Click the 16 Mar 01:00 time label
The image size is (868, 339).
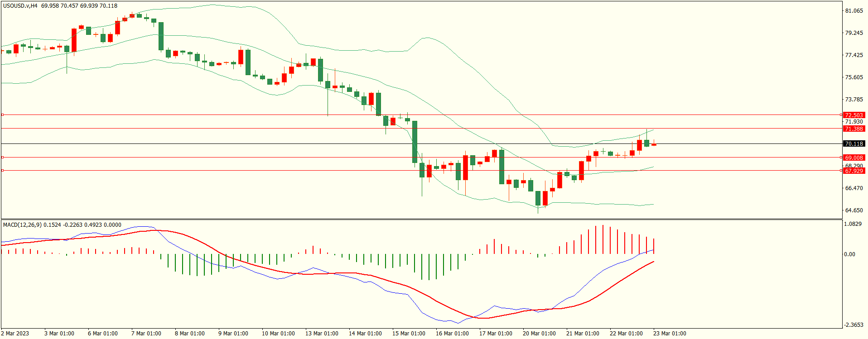[x=452, y=334]
